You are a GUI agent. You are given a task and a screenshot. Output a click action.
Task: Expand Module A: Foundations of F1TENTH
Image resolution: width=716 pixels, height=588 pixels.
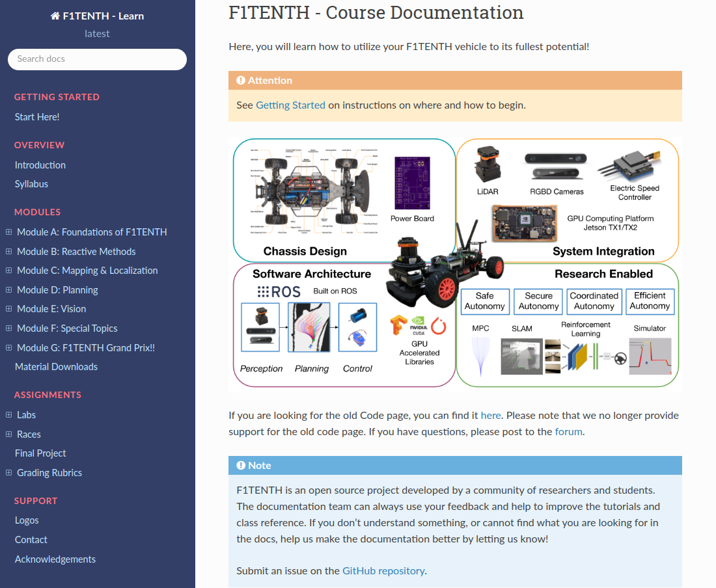[8, 232]
